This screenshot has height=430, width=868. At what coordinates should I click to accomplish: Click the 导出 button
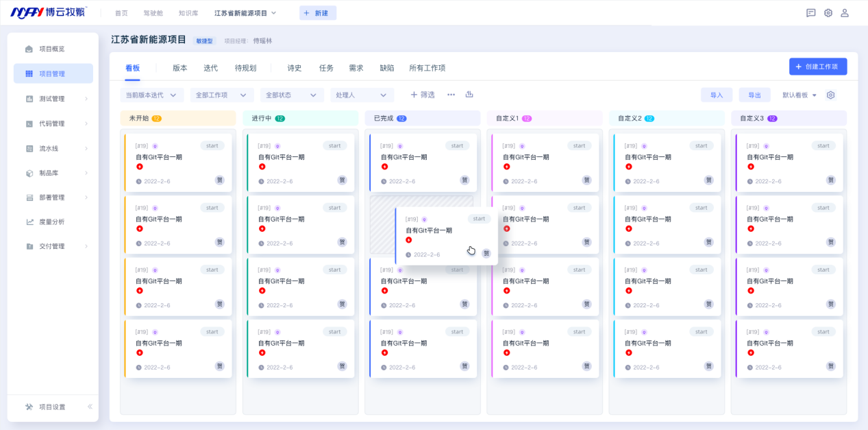click(x=754, y=95)
